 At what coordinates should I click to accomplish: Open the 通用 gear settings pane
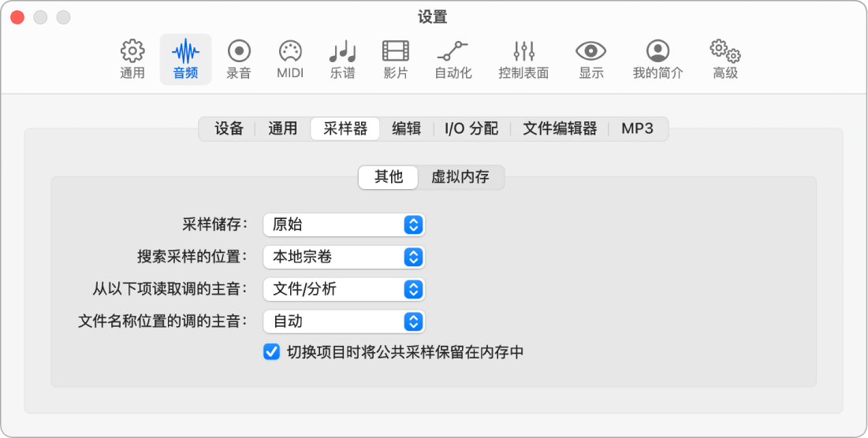pyautogui.click(x=132, y=59)
